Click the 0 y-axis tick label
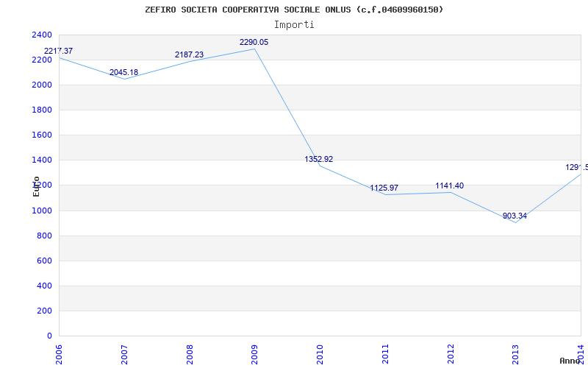This screenshot has height=368, width=588. [49, 336]
